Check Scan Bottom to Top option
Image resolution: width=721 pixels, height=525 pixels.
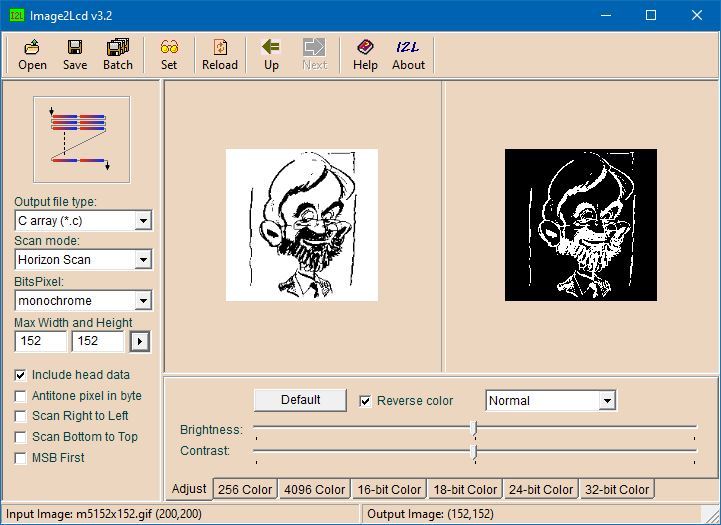[20, 437]
